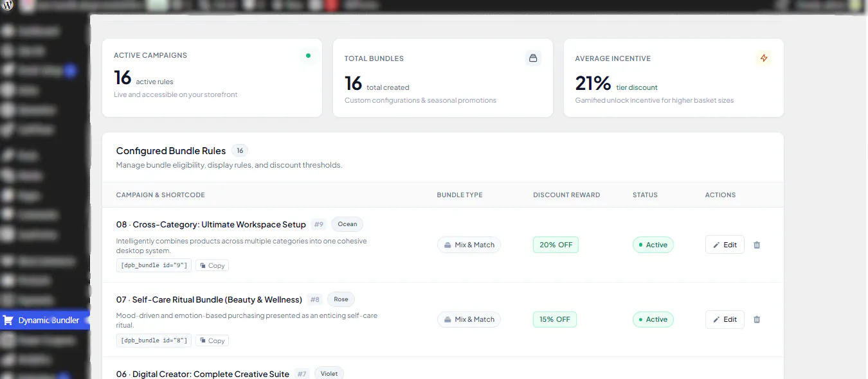Click the DISCOUNT REWARD column header

(x=566, y=195)
